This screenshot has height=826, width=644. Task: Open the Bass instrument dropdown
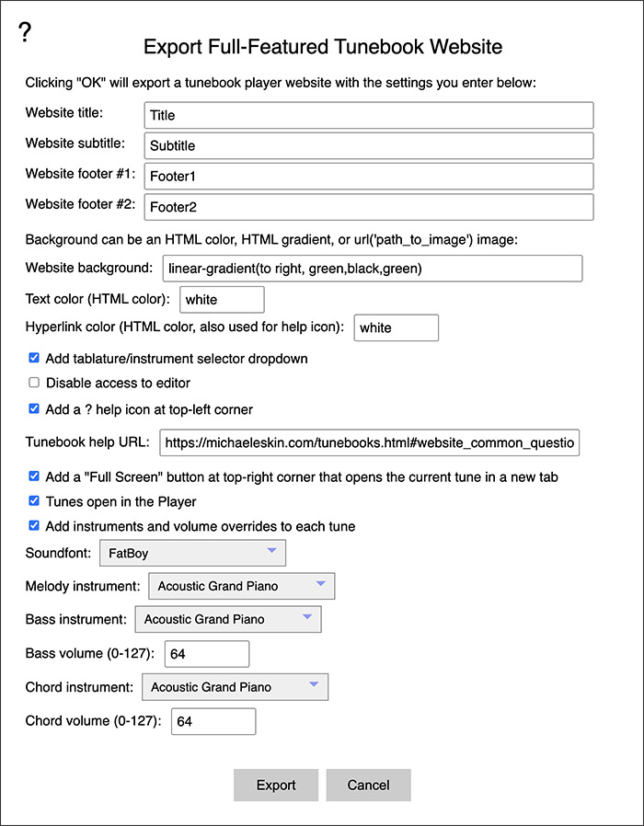pyautogui.click(x=228, y=619)
